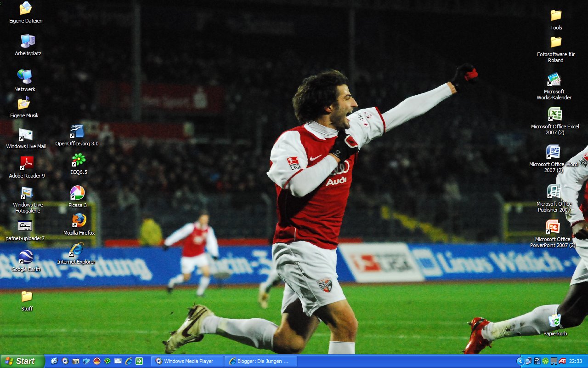The width and height of the screenshot is (588, 368).
Task: Open the ICQ6.5 desktop shortcut
Action: point(79,160)
